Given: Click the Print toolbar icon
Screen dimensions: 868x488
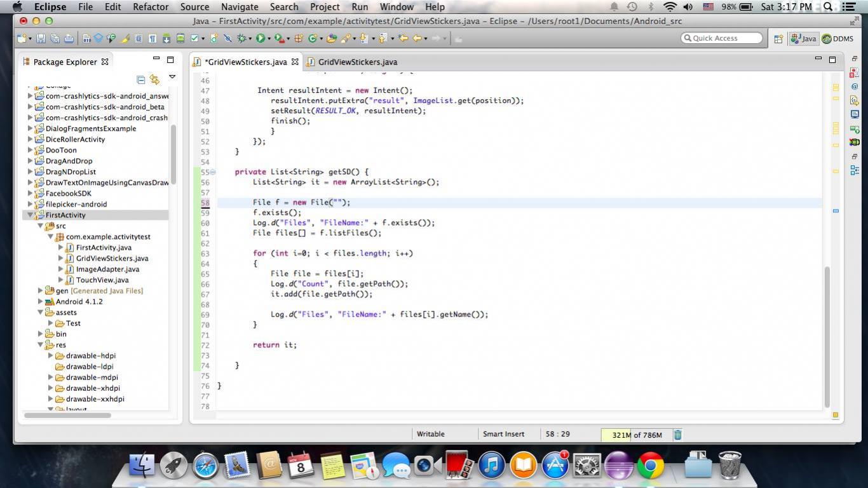Looking at the screenshot, I should [69, 38].
